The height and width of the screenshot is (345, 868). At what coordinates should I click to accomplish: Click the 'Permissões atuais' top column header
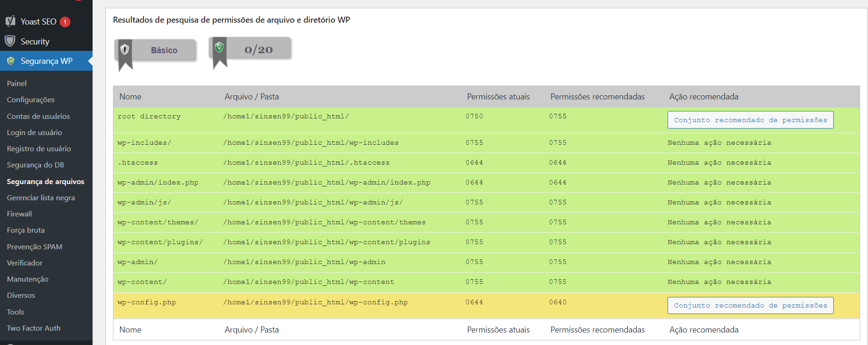click(498, 97)
